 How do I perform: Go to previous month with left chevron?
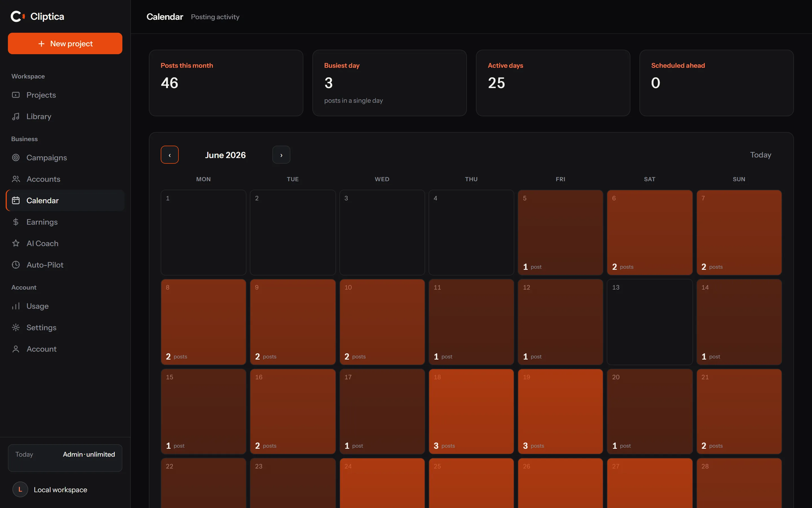point(170,155)
